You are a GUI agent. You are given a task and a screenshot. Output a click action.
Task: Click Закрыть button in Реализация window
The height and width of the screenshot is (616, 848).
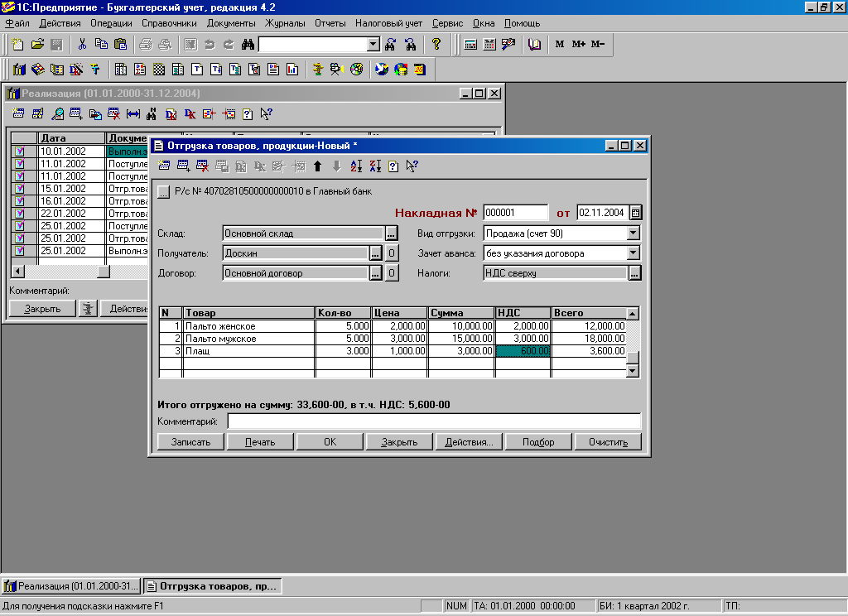pos(42,309)
